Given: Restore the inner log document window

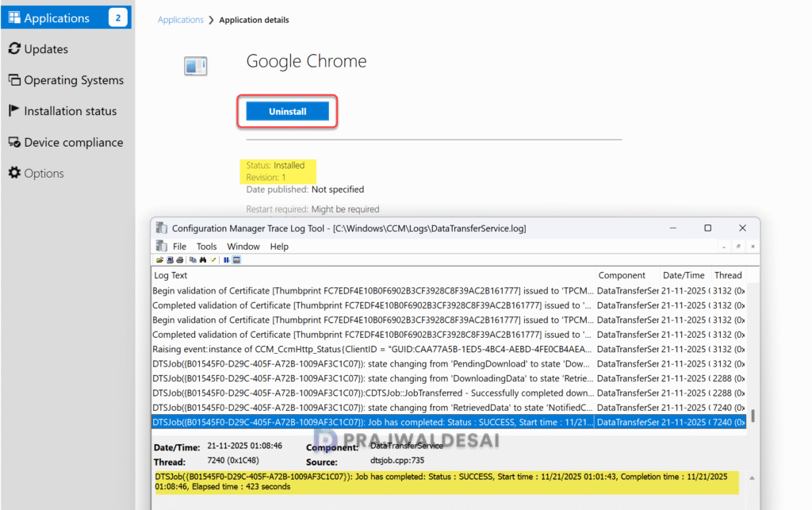Looking at the screenshot, I should point(738,247).
